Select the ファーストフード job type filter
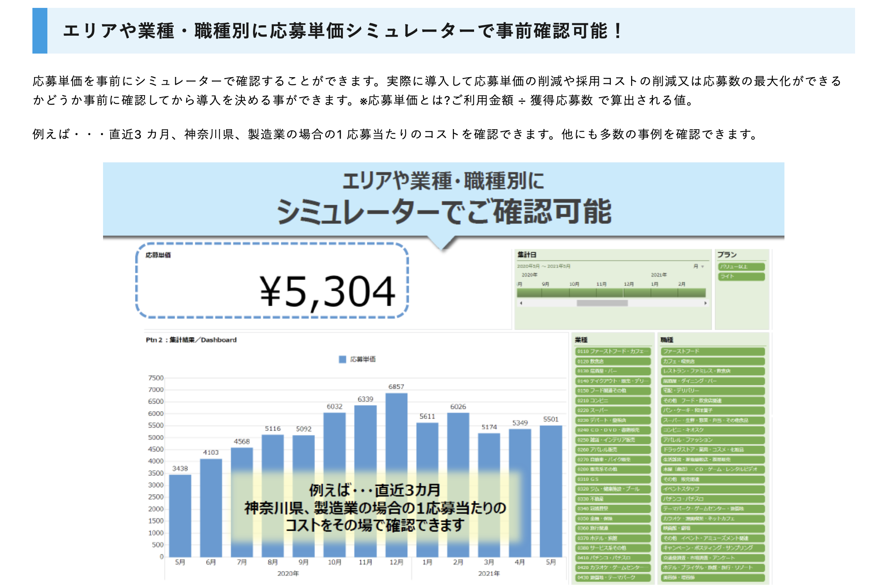 [712, 351]
